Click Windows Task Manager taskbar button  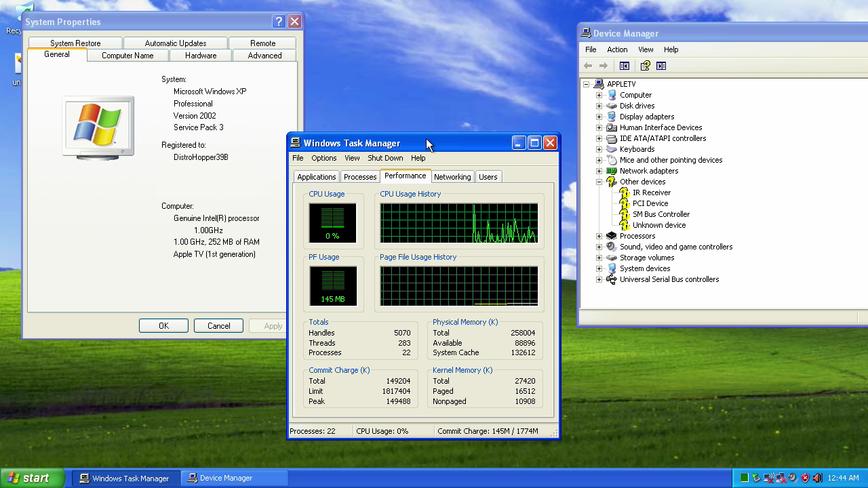[x=125, y=478]
